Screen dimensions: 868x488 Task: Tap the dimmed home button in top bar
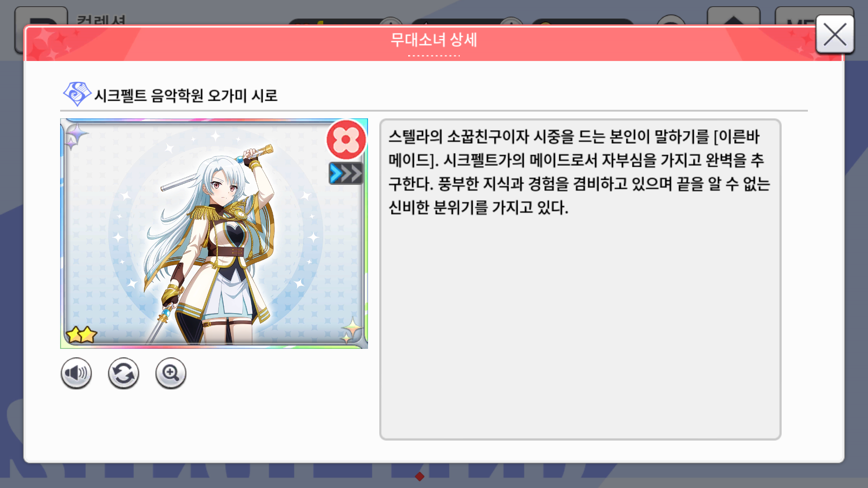coord(733,16)
